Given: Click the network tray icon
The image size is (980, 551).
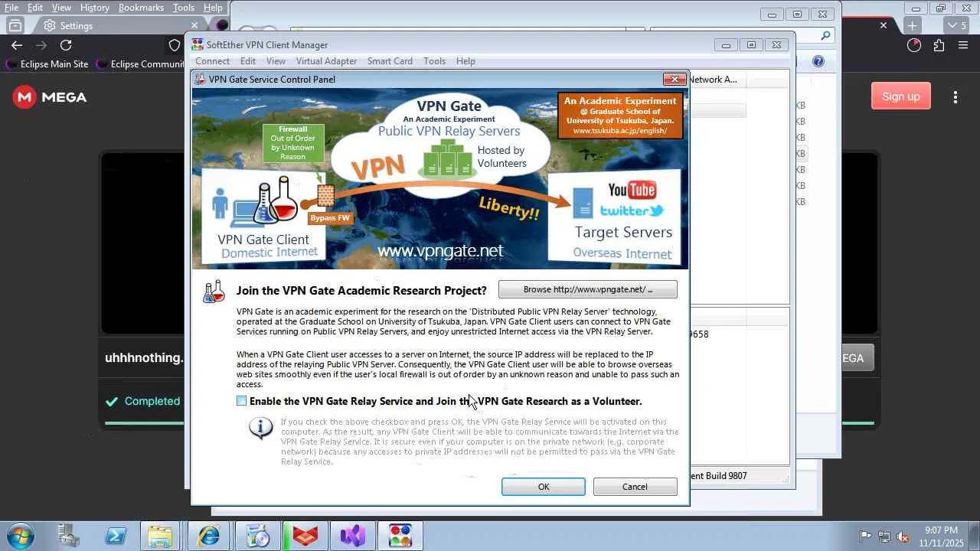Looking at the screenshot, I should click(884, 536).
